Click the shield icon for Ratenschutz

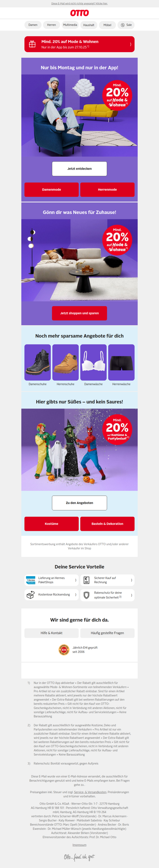point(86,595)
